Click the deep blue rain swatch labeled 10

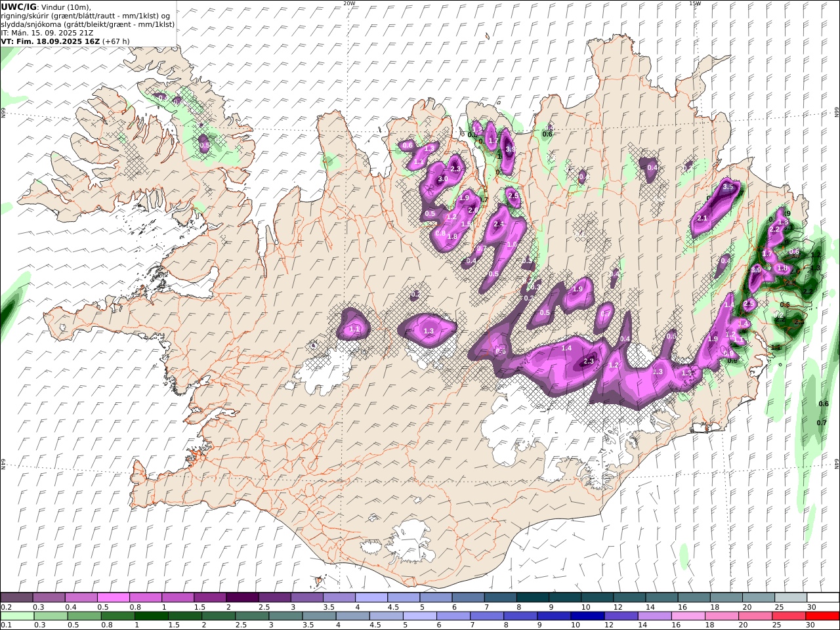(x=587, y=616)
